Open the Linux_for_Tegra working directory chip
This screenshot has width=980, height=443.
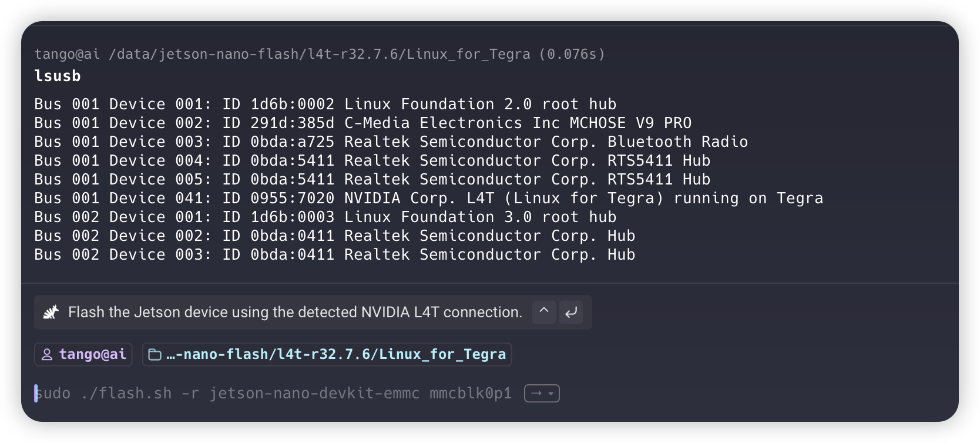[x=327, y=354]
